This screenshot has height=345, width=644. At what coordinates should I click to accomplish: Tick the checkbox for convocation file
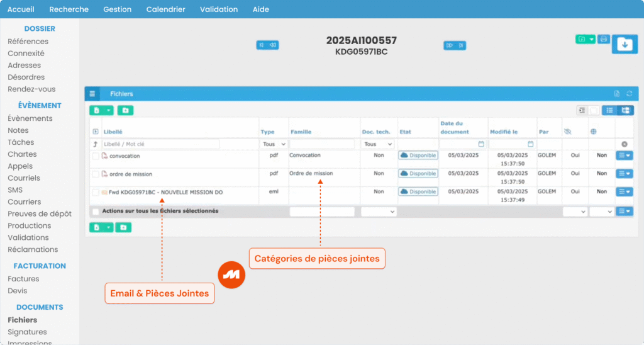click(96, 156)
